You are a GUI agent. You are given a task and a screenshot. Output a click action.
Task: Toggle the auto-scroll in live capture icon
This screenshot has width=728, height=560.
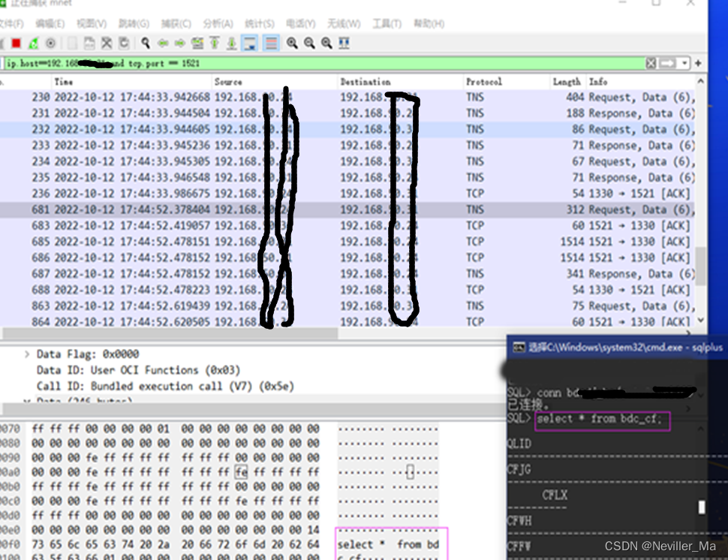tap(249, 43)
